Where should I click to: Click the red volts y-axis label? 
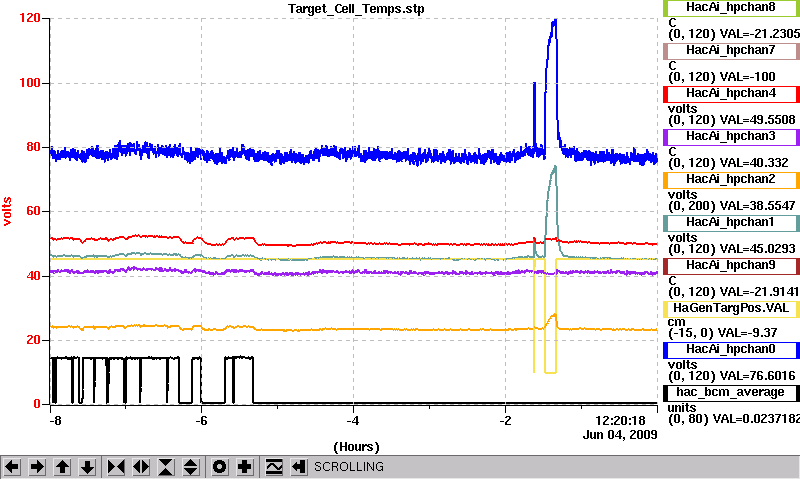coord(7,211)
